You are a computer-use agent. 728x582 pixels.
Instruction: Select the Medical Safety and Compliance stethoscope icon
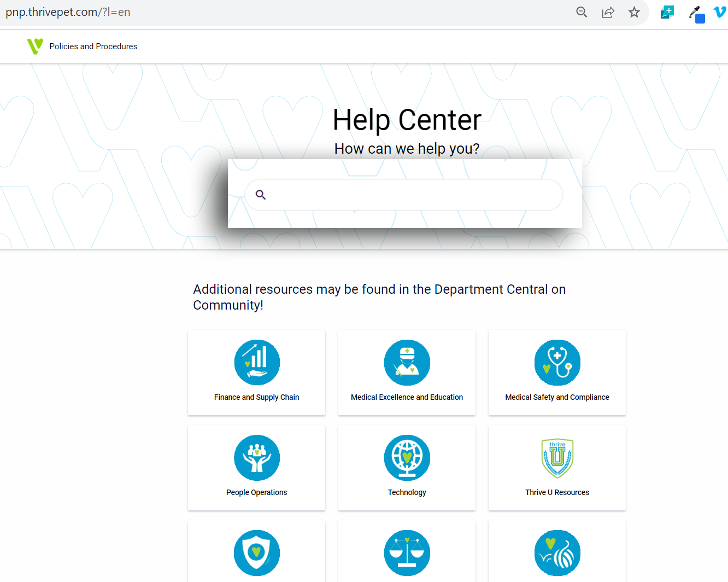coord(557,363)
